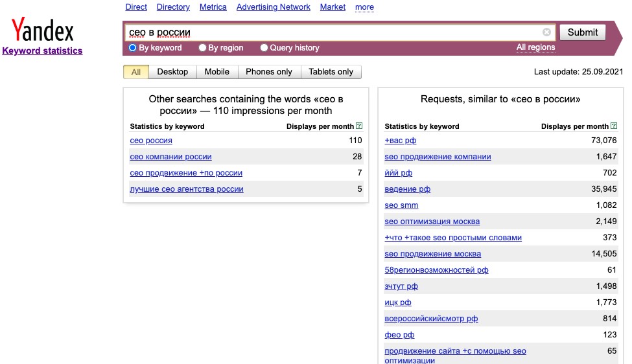Open keyword link сео россия
Image resolution: width=632 pixels, height=364 pixels.
151,141
